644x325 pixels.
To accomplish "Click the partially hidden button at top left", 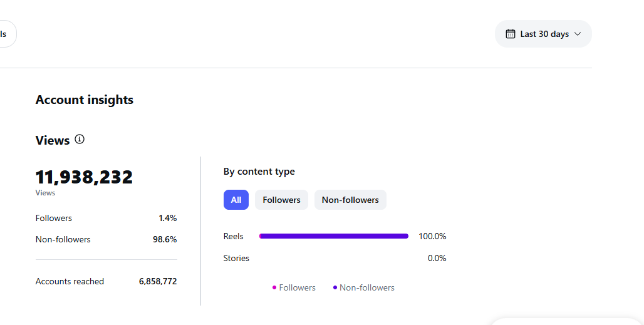I will (x=6, y=34).
